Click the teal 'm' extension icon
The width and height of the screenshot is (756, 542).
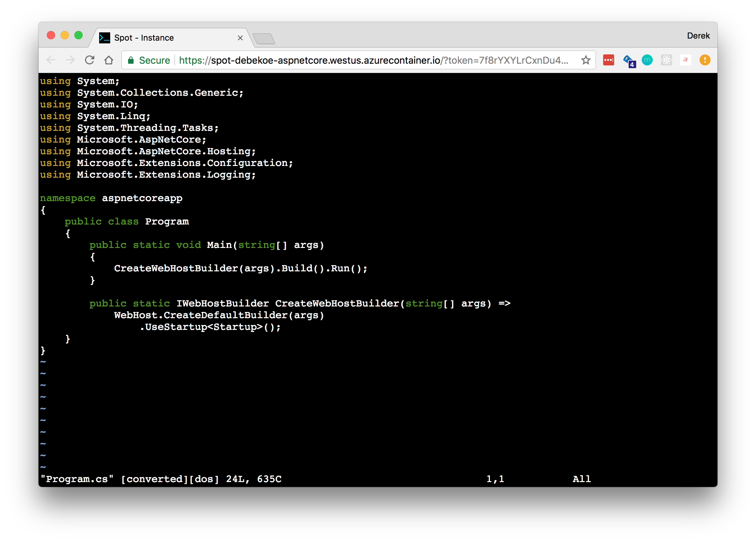coord(647,60)
